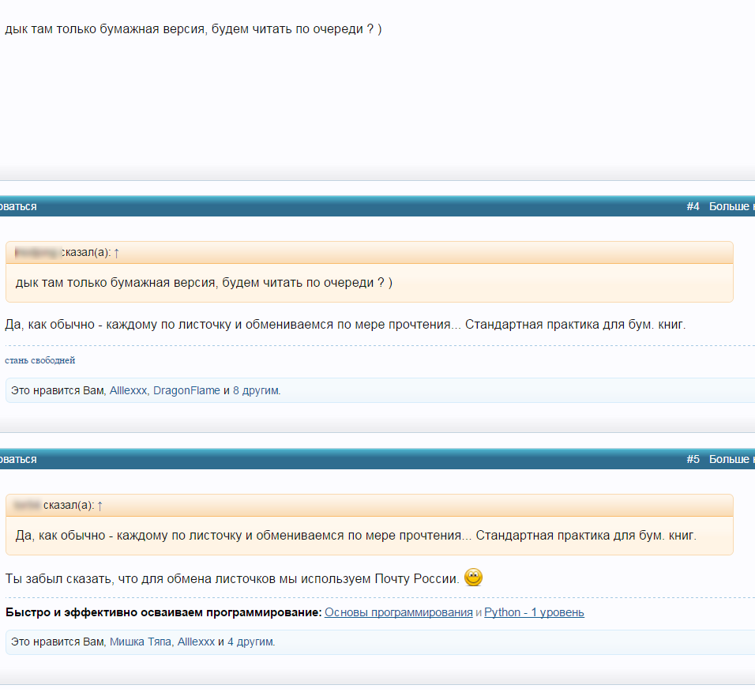
Task: Open DragonFlame's profile from the likes list
Action: (186, 390)
